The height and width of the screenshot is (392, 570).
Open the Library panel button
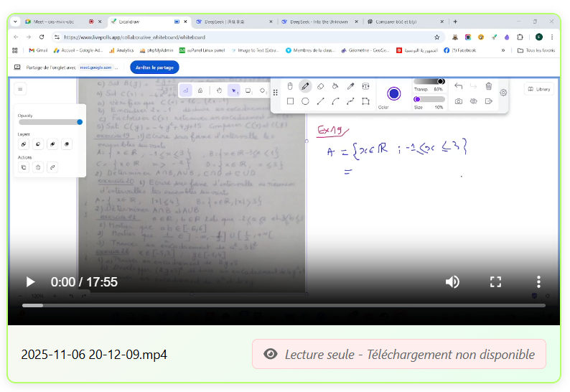coord(539,89)
